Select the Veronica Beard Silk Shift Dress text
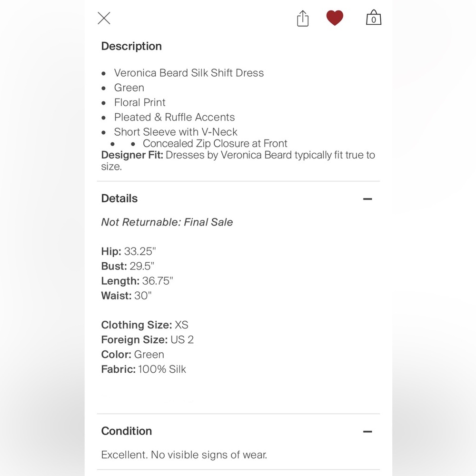476x476 pixels. coord(189,73)
